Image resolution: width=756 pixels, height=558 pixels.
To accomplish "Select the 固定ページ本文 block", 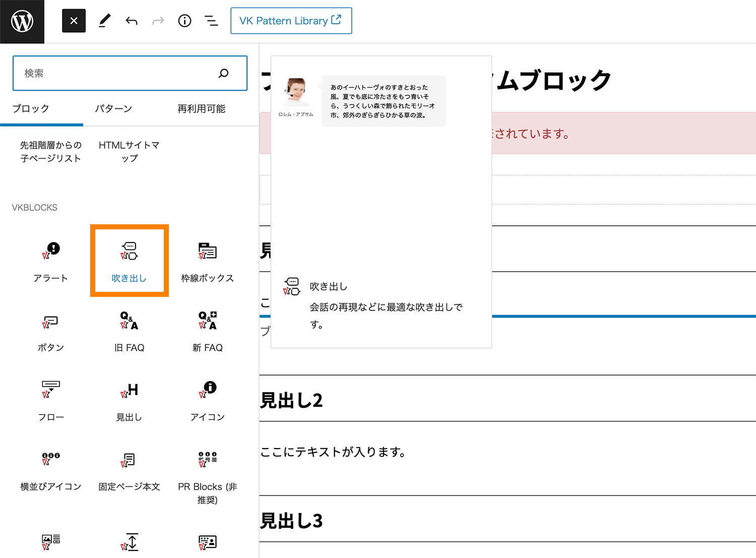I will pos(129,469).
